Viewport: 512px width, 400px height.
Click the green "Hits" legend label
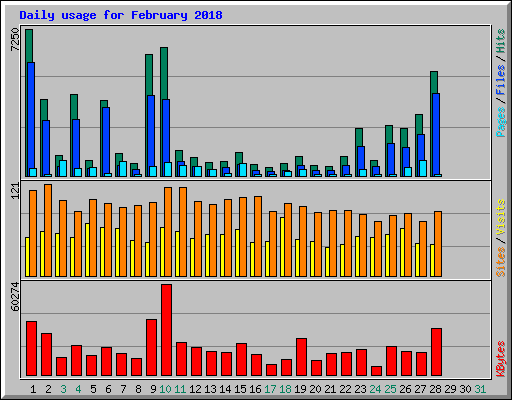[500, 41]
